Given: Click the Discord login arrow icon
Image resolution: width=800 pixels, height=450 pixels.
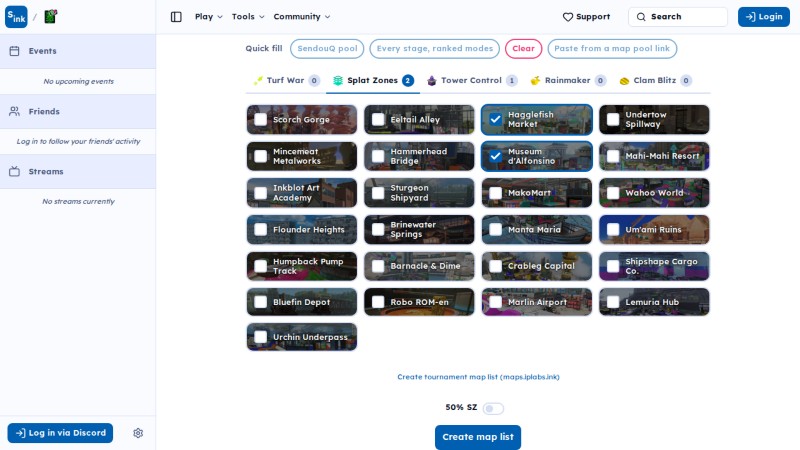Looking at the screenshot, I should point(20,433).
